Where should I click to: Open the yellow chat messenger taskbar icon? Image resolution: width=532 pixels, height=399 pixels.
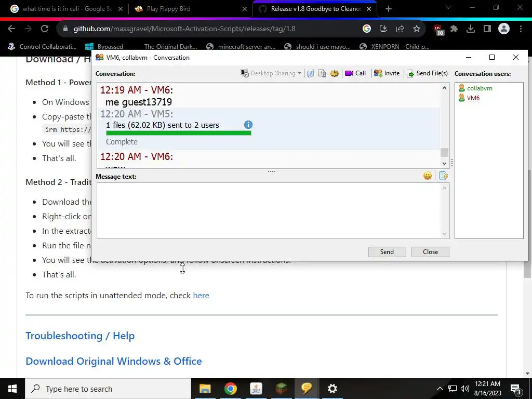pos(307,389)
